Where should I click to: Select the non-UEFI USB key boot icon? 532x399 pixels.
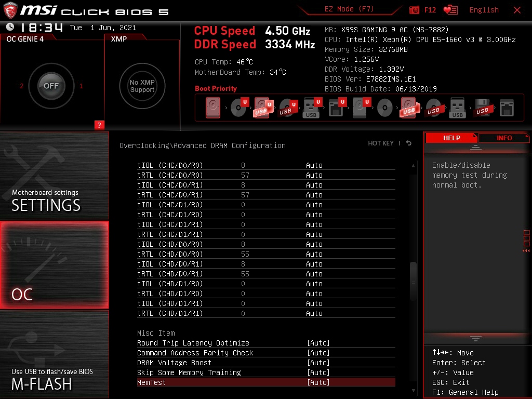pyautogui.click(x=457, y=108)
